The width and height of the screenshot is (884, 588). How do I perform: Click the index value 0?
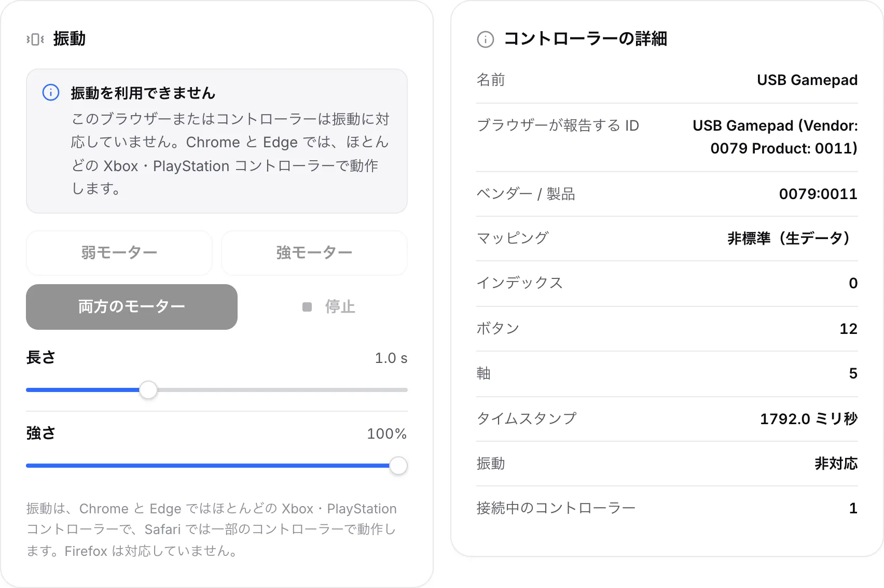(x=853, y=283)
